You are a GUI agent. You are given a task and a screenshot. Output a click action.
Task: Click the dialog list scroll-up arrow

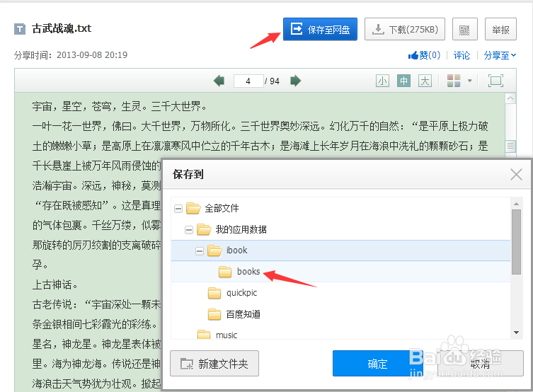tap(516, 204)
